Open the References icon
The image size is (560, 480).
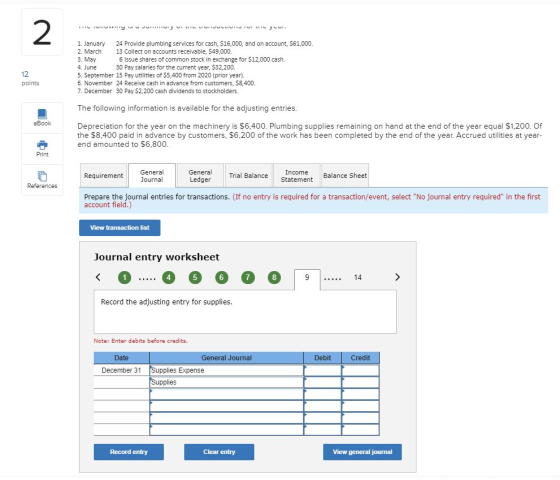coord(42,176)
